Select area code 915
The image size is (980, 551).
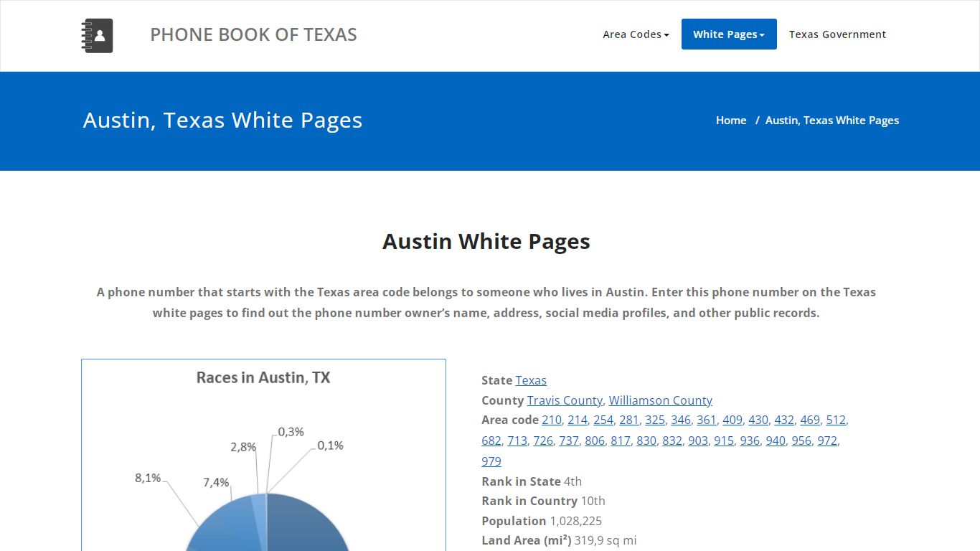click(724, 441)
